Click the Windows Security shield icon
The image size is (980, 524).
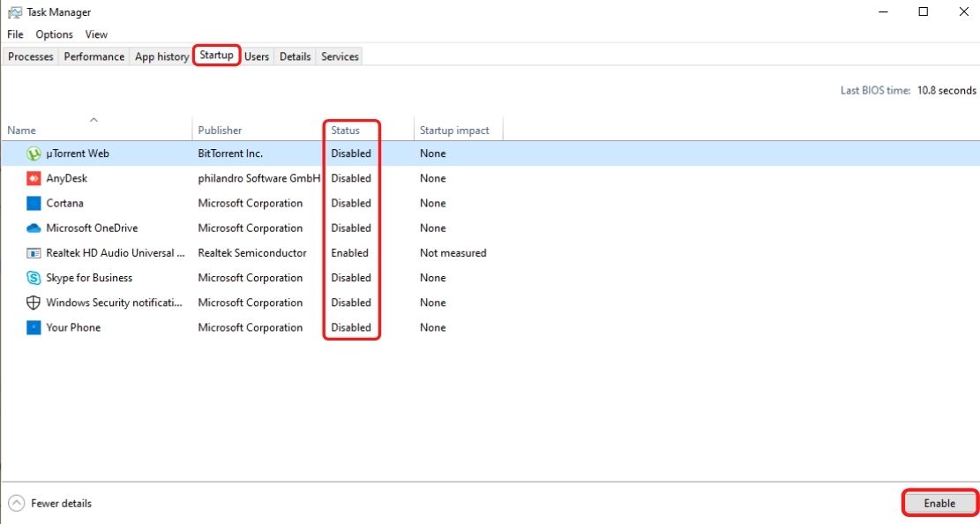click(34, 303)
